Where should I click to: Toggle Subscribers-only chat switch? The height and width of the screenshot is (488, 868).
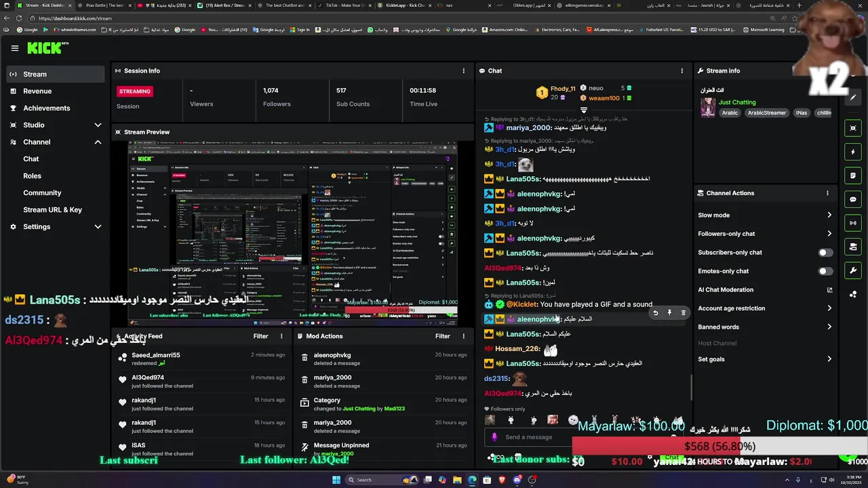coord(825,253)
